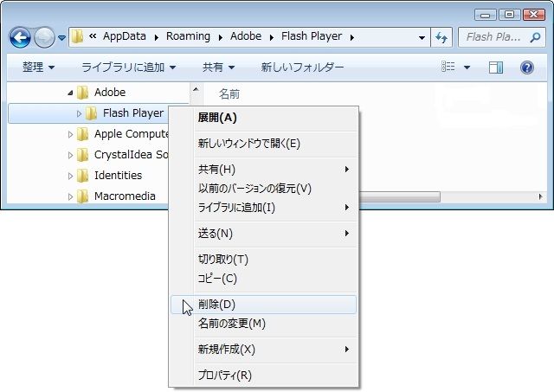The width and height of the screenshot is (554, 392).
Task: Show hidden path levels via the double chevron
Action: [93, 35]
